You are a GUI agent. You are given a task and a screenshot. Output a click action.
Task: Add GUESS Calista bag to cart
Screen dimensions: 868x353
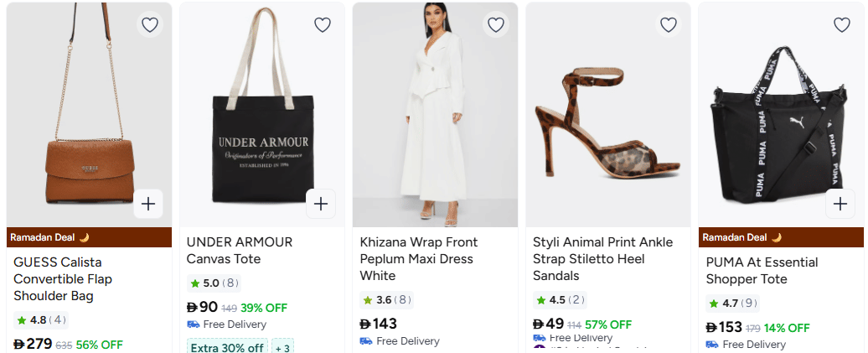(148, 204)
